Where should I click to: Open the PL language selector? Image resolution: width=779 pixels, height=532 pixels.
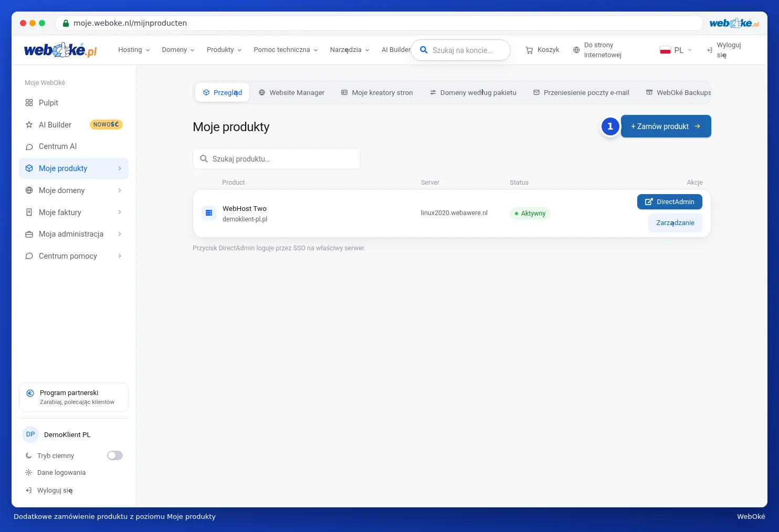click(676, 50)
